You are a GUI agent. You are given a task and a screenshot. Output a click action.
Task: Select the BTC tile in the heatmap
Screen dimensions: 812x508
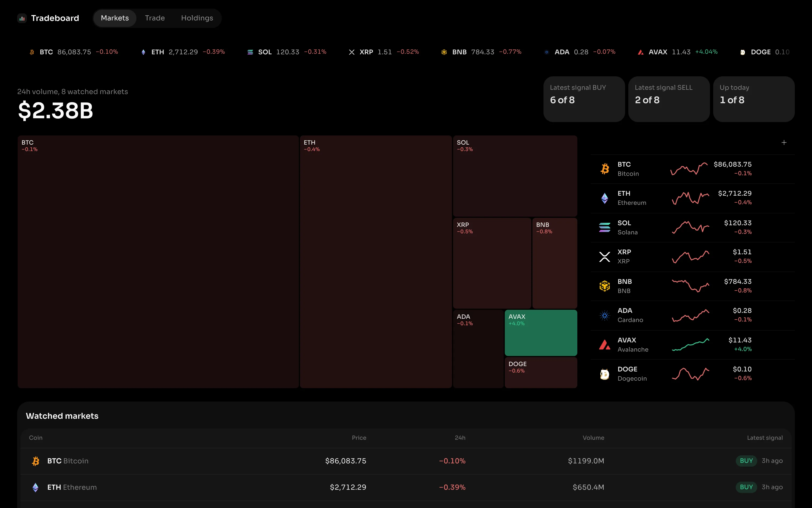pos(158,262)
